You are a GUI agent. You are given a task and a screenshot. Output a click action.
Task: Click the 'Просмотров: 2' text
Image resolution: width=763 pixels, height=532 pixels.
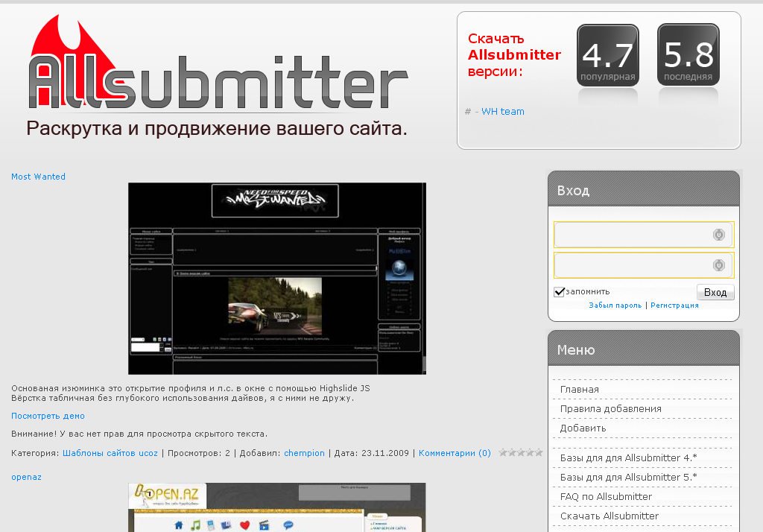pyautogui.click(x=198, y=453)
